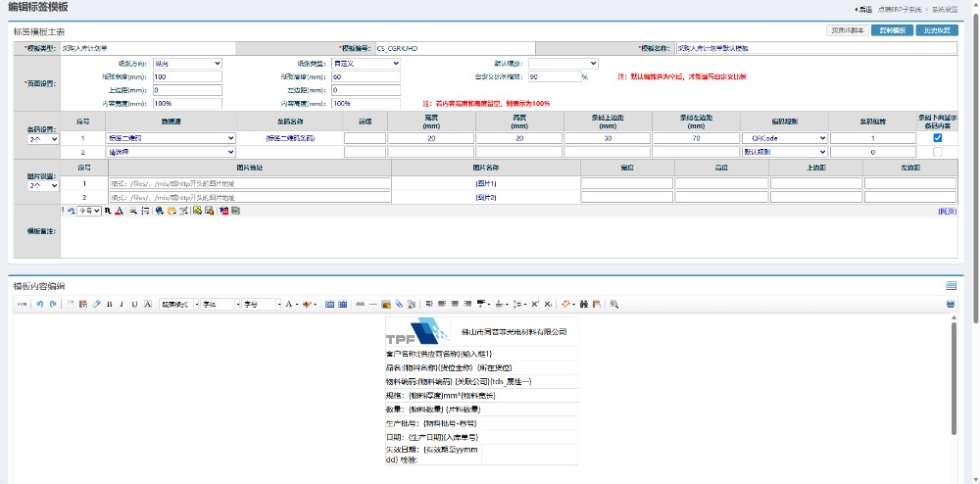Open the font size dropdown in editor
Screen dimensions: 980x484
pos(262,304)
